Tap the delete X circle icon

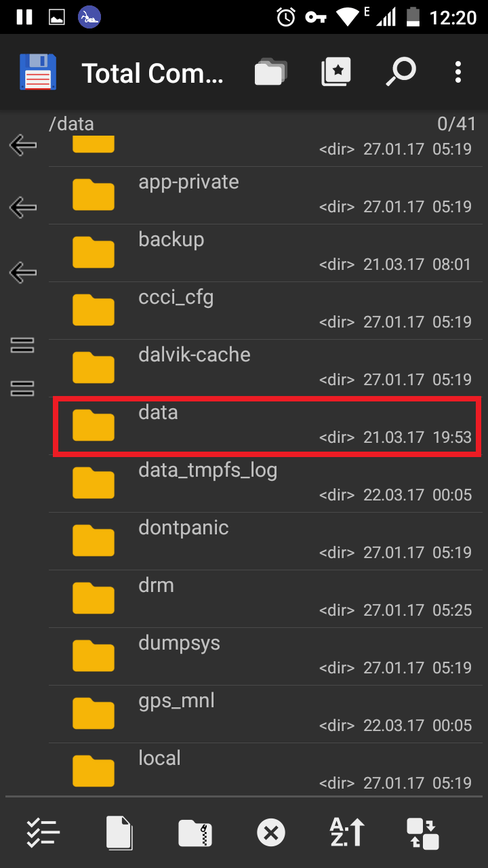pos(271,832)
